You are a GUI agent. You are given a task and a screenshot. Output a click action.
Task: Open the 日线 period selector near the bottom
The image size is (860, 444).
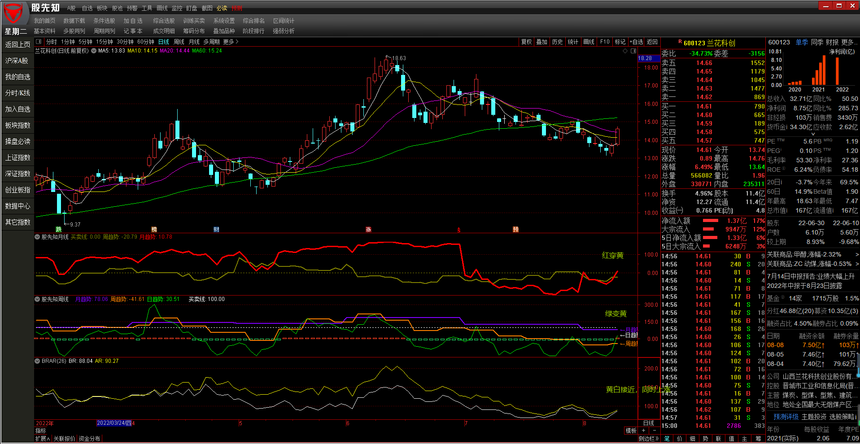coord(648,423)
